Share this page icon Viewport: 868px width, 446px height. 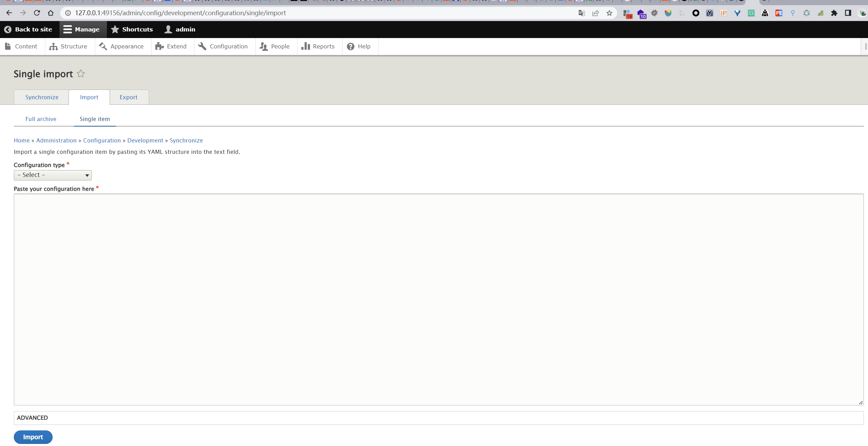595,13
